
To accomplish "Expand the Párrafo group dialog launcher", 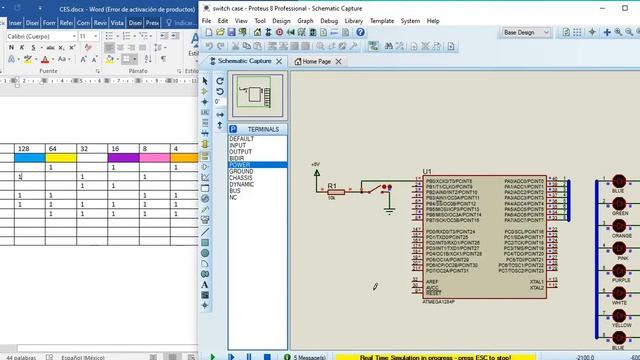I will coord(179,71).
